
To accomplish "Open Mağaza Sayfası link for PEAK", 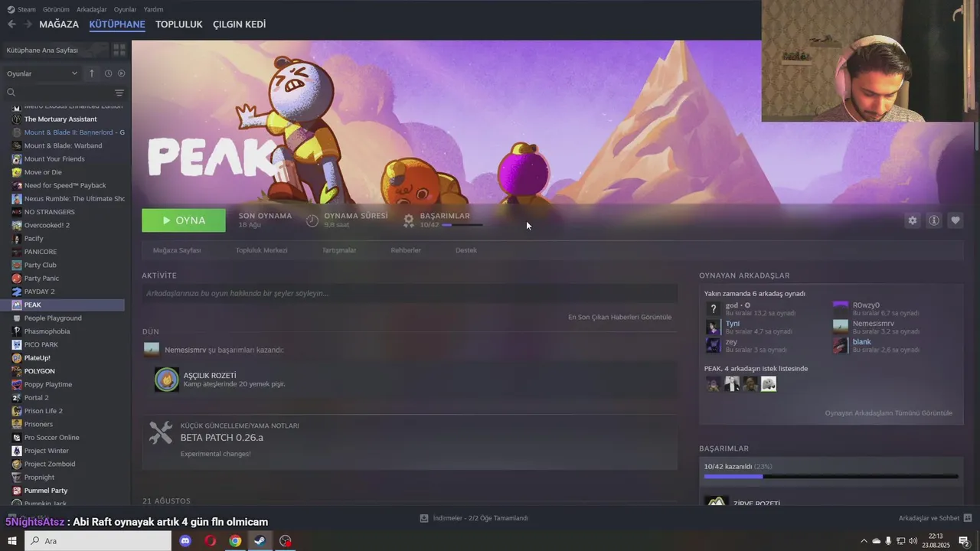I will [x=177, y=250].
